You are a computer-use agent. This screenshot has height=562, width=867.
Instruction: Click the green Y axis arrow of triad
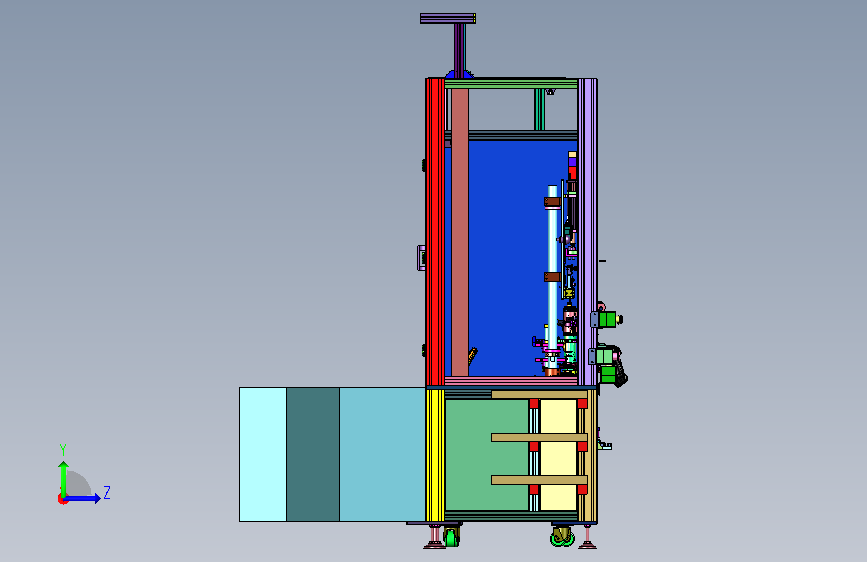click(64, 479)
